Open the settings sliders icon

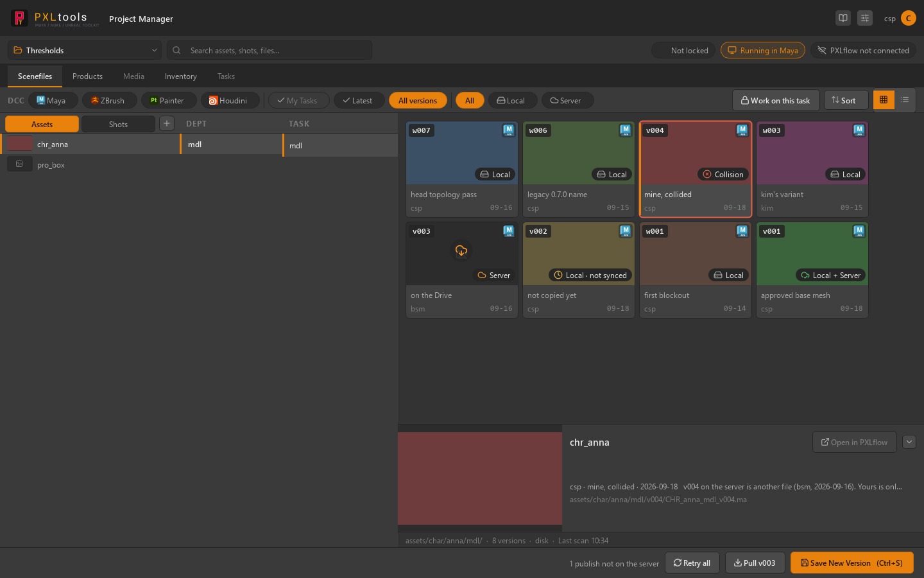(x=865, y=18)
